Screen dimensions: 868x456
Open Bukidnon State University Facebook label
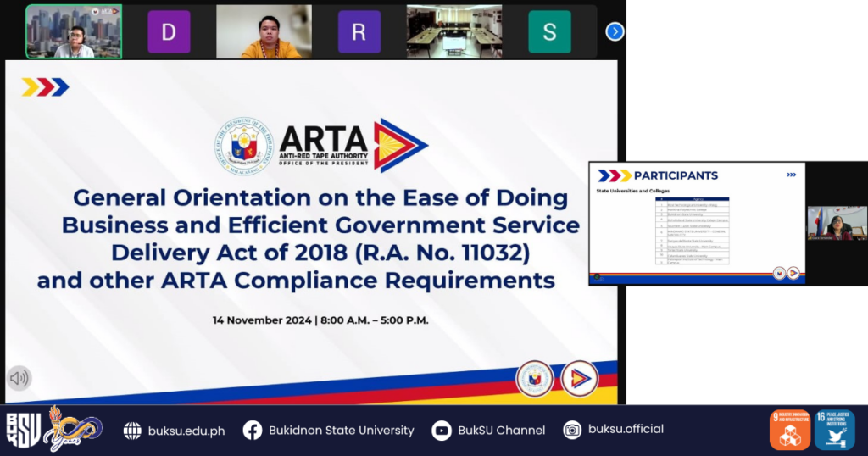(342, 431)
